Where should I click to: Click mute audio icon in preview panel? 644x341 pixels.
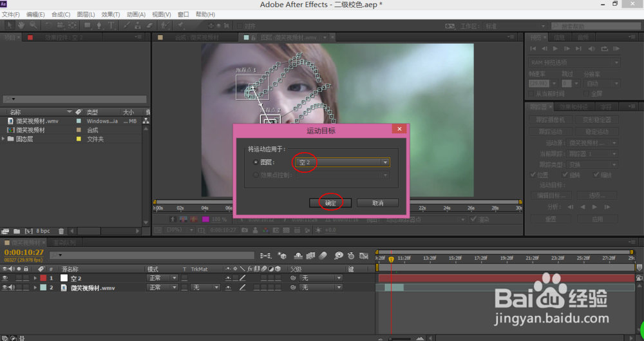(591, 48)
